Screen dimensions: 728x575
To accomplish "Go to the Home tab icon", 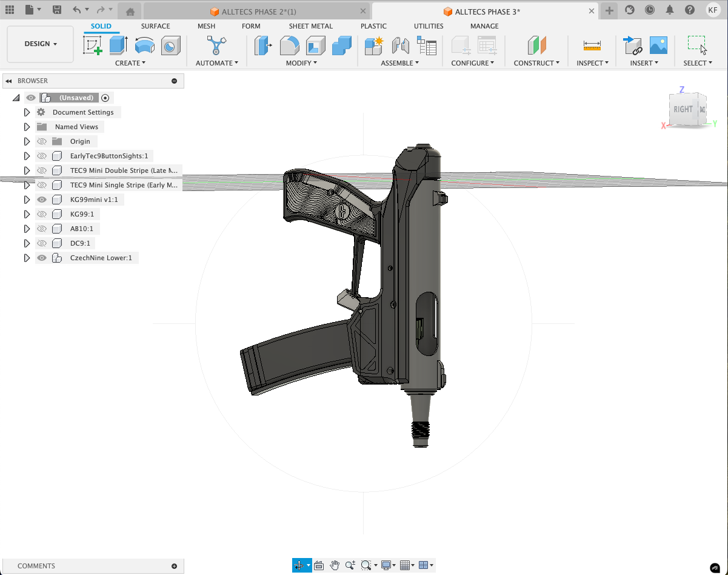I will (130, 12).
